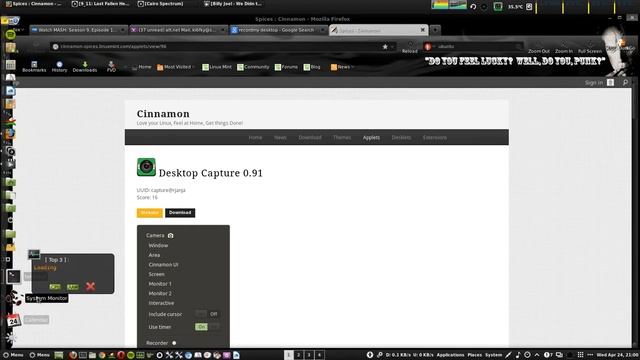Image resolution: width=640 pixels, height=360 pixels.
Task: Open the Bookmarks toolbar button
Action: 34,67
